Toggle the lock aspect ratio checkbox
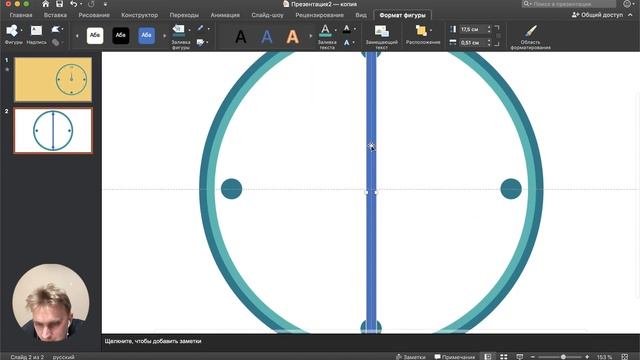Image resolution: width=640 pixels, height=360 pixels. [x=498, y=36]
